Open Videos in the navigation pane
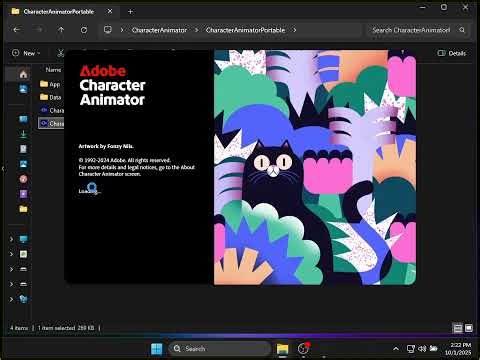Screen dimensions: 480x360 coord(23,194)
